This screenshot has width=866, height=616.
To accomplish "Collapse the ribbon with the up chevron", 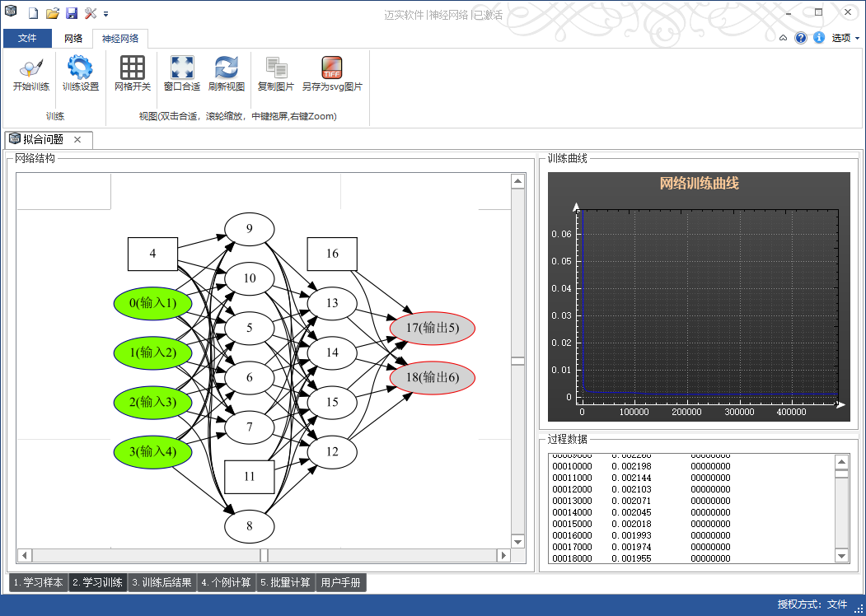I will tap(783, 38).
